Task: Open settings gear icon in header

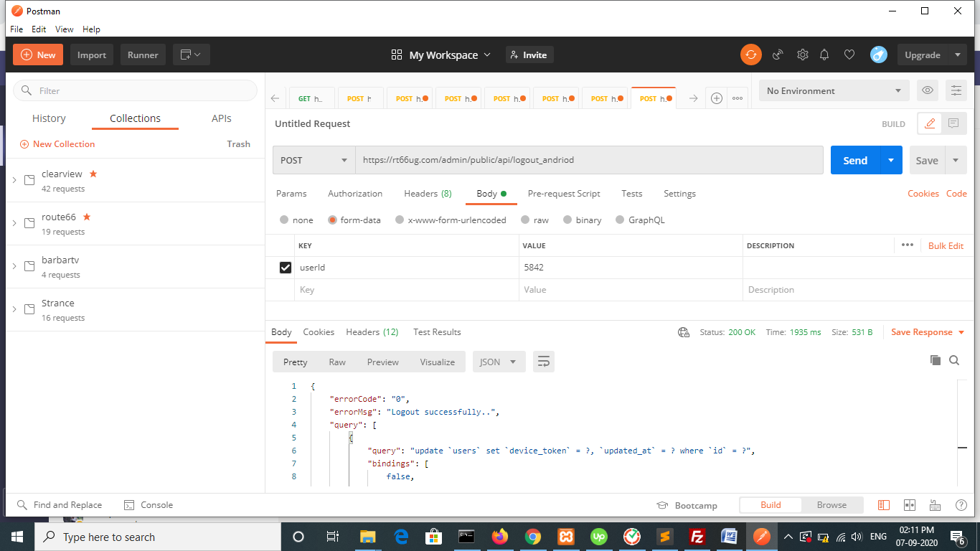Action: point(802,55)
